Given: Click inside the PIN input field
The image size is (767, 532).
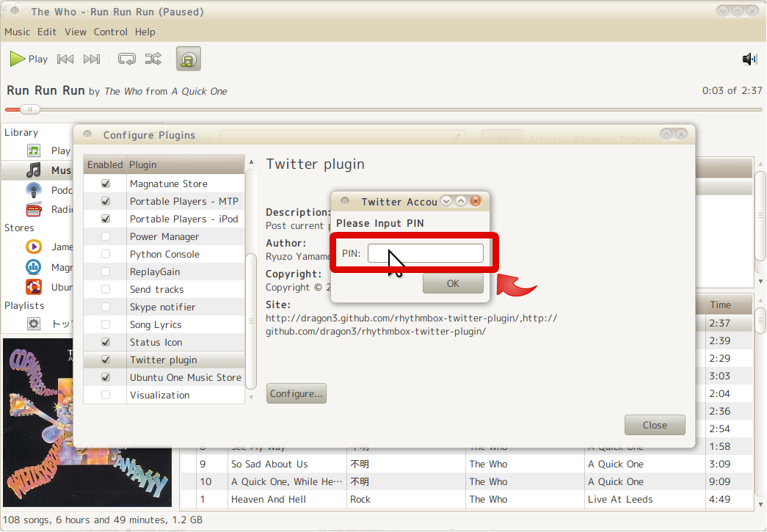Looking at the screenshot, I should click(426, 253).
